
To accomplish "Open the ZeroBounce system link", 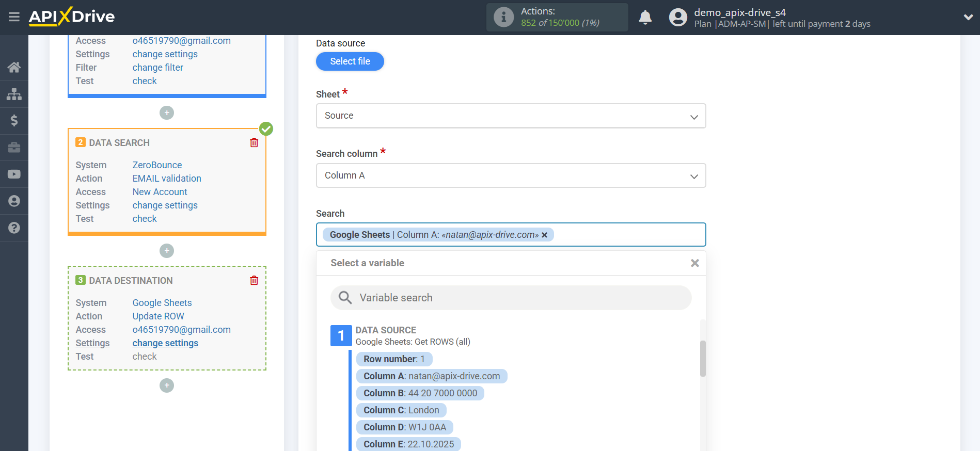I will [157, 165].
